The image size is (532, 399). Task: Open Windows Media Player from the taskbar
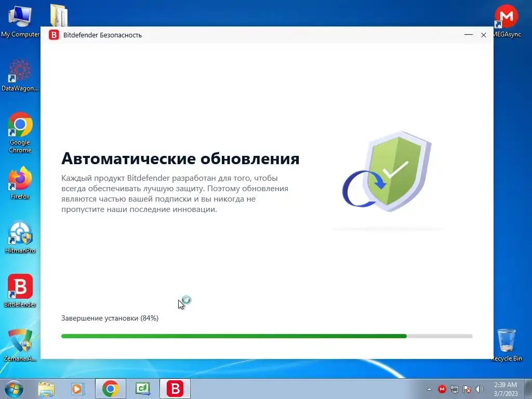tap(77, 389)
